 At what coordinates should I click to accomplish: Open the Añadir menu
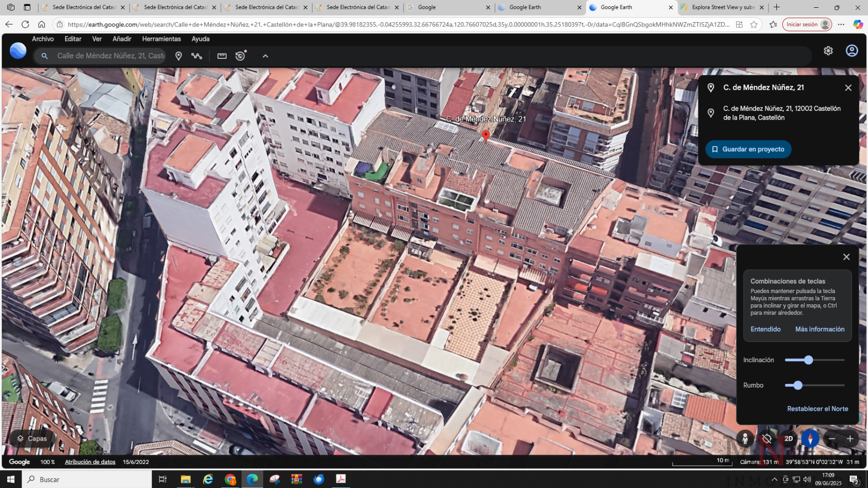pos(122,39)
